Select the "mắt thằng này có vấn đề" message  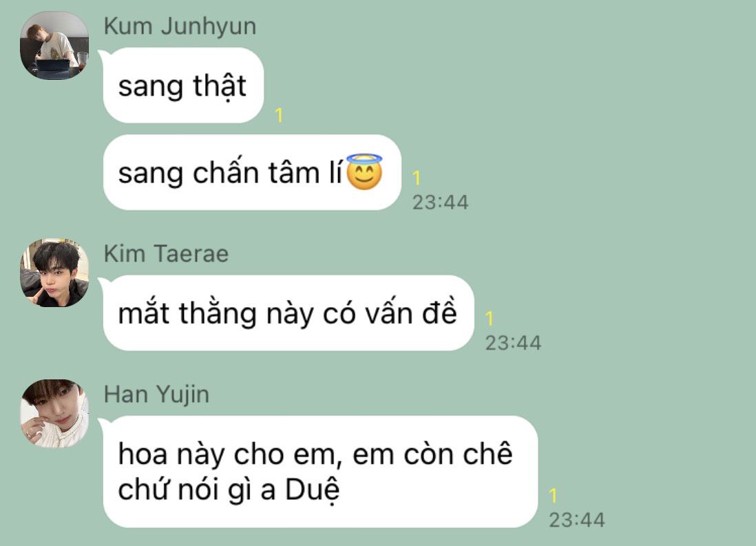tap(288, 313)
